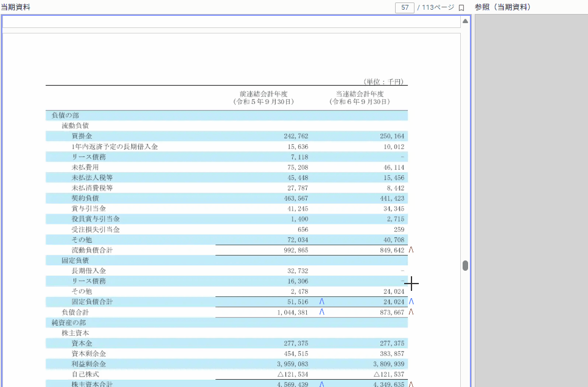Click the vertical scrollbar thumb of the document
The width and height of the screenshot is (588, 387).
pyautogui.click(x=466, y=265)
